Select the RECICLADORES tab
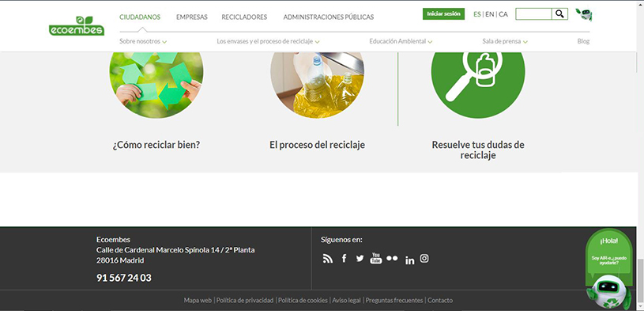Image resolution: width=644 pixels, height=311 pixels. 244,17
